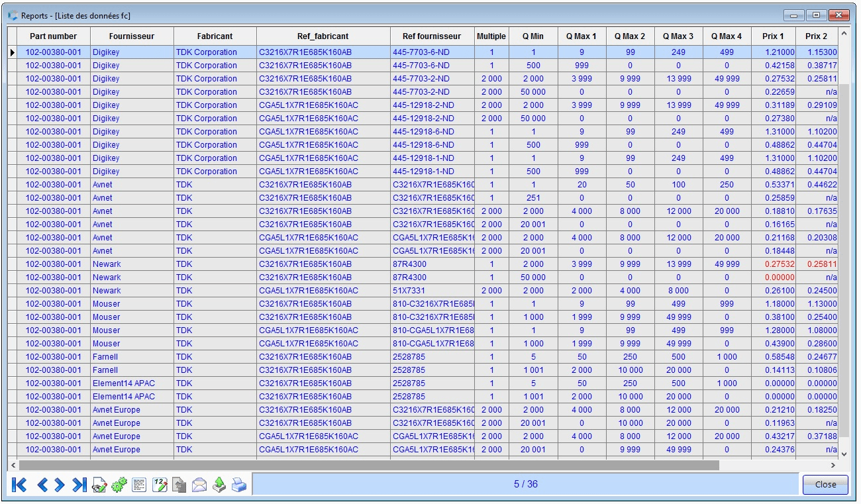Screen dimensions: 861x504
Task: Click the number 12 edit icon
Action: 160,485
